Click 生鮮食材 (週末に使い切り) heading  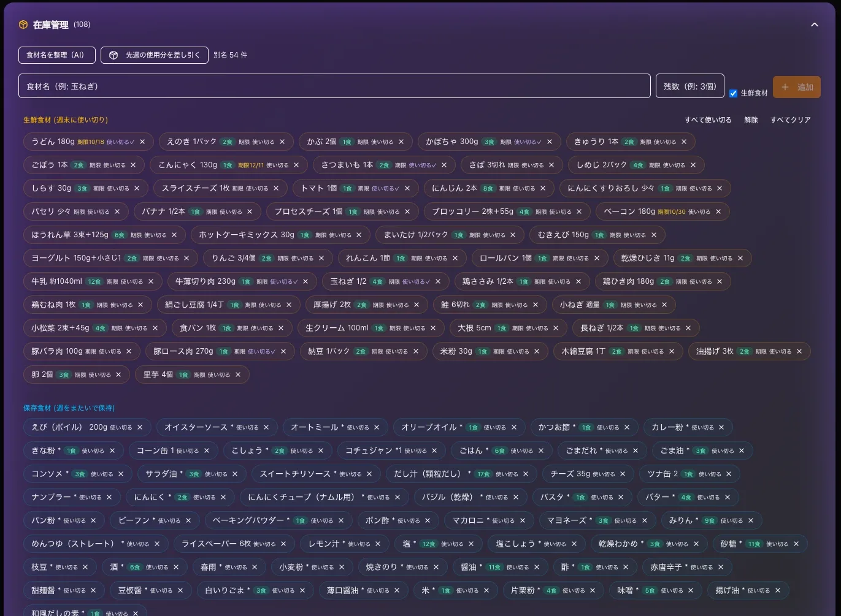pyautogui.click(x=66, y=120)
